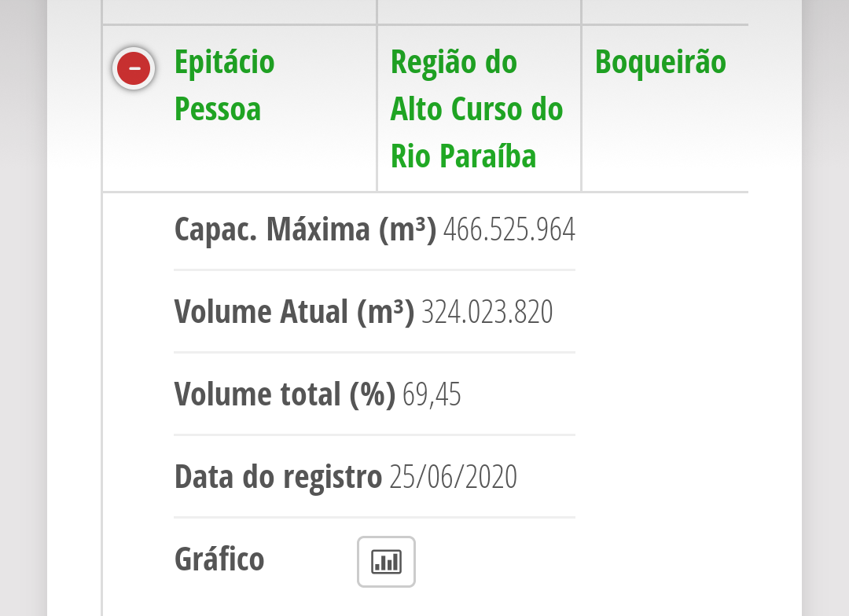The height and width of the screenshot is (616, 849).
Task: Click the Epitácio Pessoa reservoir name
Action: pyautogui.click(x=224, y=85)
